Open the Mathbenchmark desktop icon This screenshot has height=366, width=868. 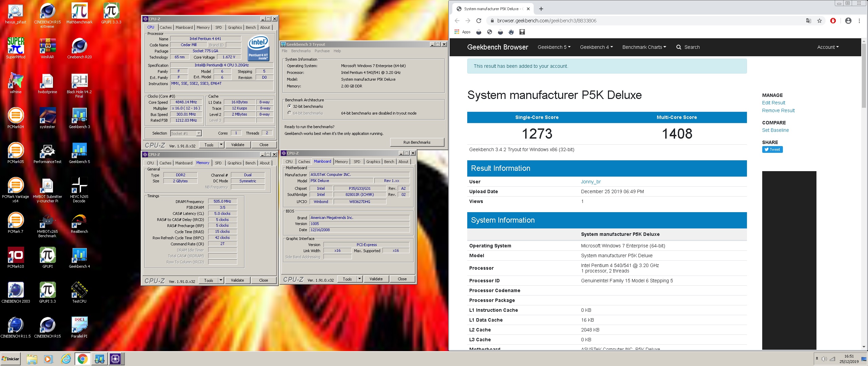(79, 14)
